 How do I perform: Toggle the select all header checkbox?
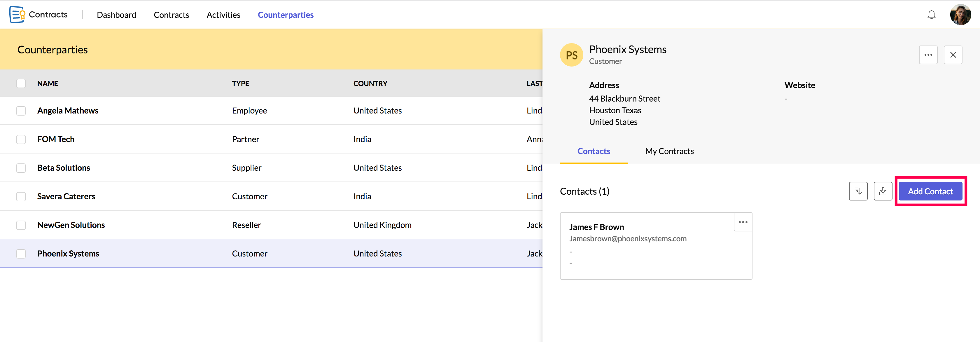pyautogui.click(x=21, y=83)
